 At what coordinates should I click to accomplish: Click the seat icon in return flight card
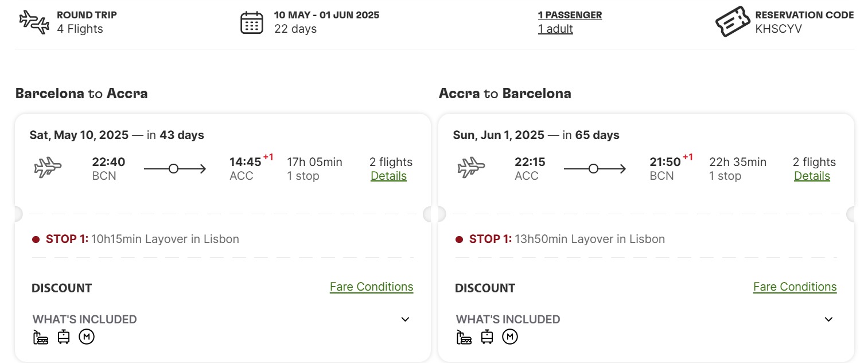(487, 337)
